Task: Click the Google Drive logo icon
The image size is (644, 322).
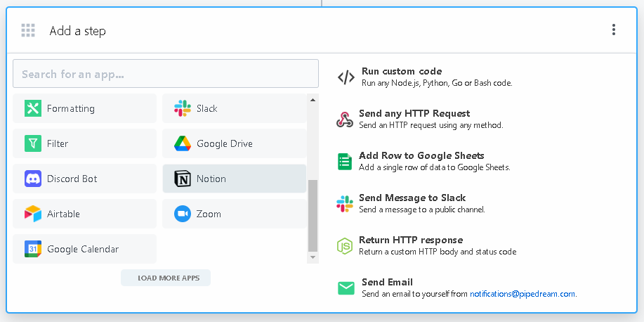Action: (183, 143)
